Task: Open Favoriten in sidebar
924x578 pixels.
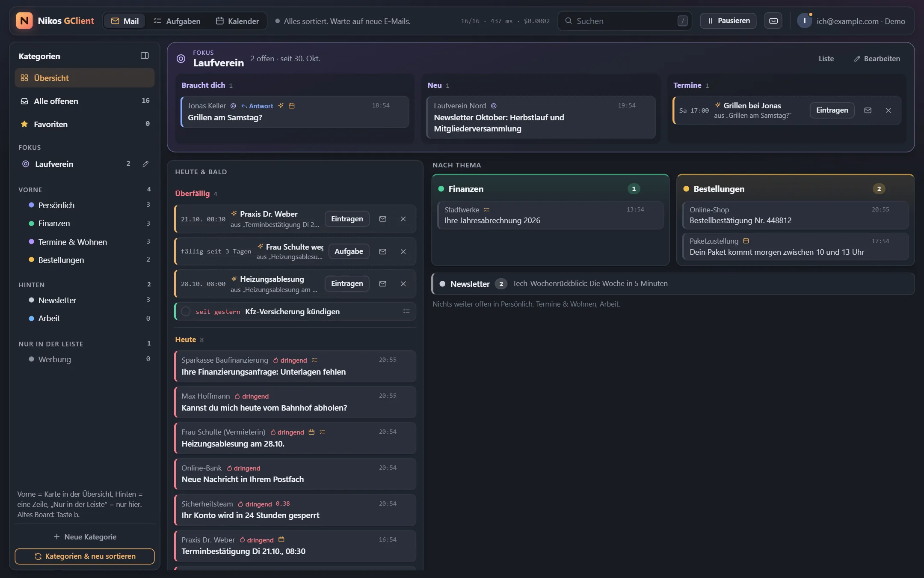Action: tap(85, 124)
